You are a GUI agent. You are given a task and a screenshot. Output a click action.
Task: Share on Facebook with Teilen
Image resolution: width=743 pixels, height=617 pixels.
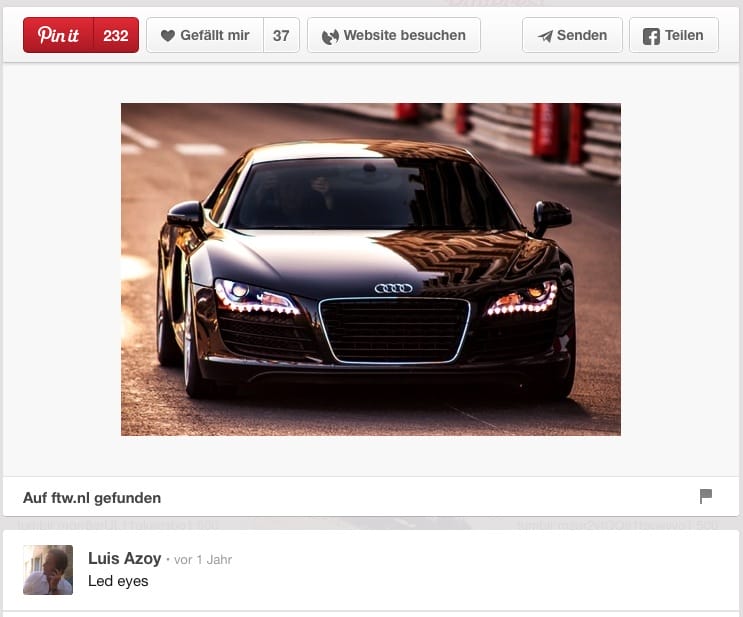[674, 35]
